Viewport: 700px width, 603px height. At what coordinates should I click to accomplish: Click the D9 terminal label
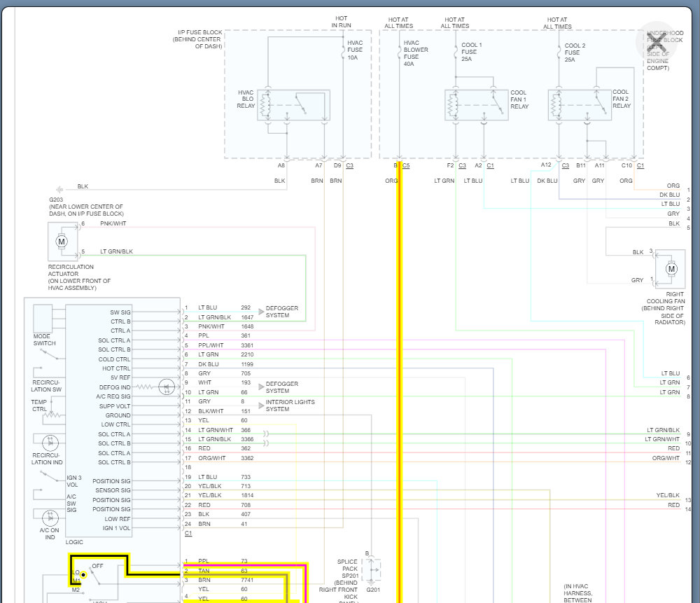(x=337, y=166)
